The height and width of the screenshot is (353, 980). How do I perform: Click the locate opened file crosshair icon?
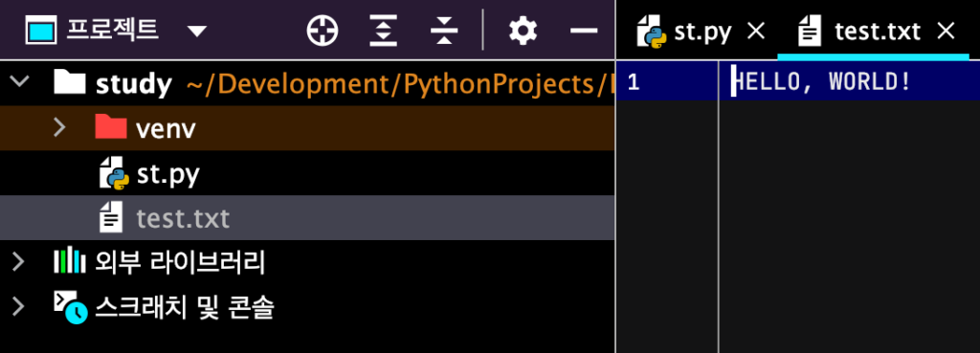click(323, 30)
